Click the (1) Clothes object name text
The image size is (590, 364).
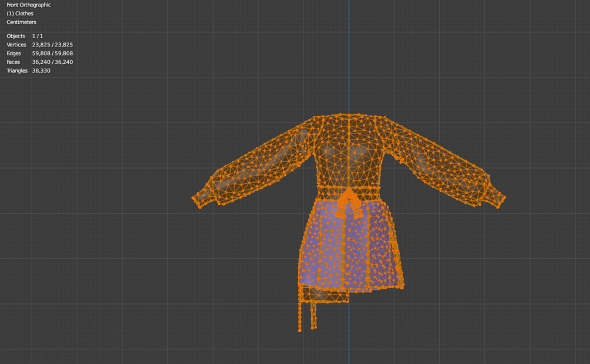click(20, 14)
